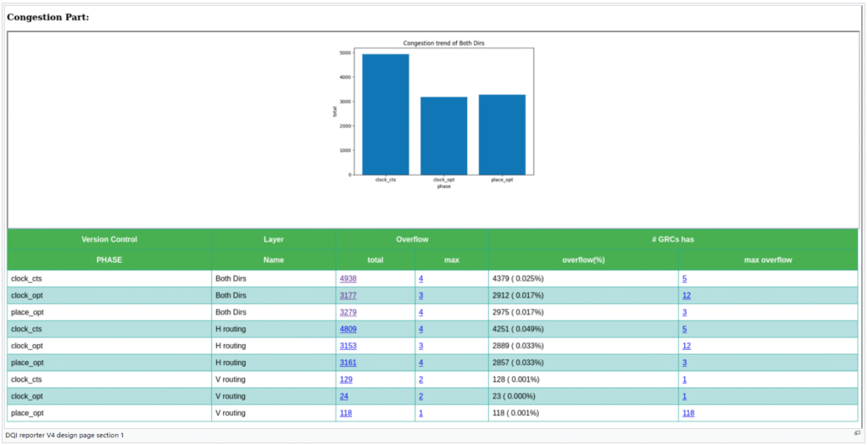Click the Congestion Part heading
The width and height of the screenshot is (868, 445).
click(x=47, y=17)
